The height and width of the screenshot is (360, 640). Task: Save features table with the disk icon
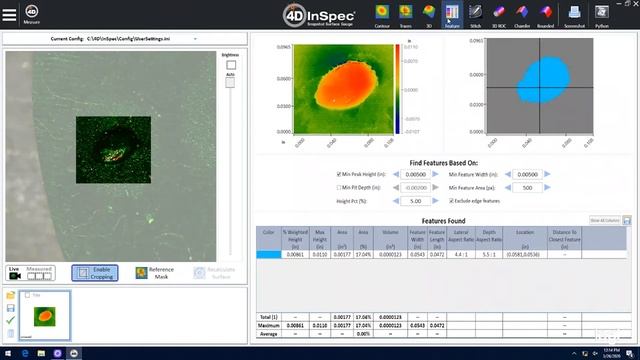coord(627,220)
